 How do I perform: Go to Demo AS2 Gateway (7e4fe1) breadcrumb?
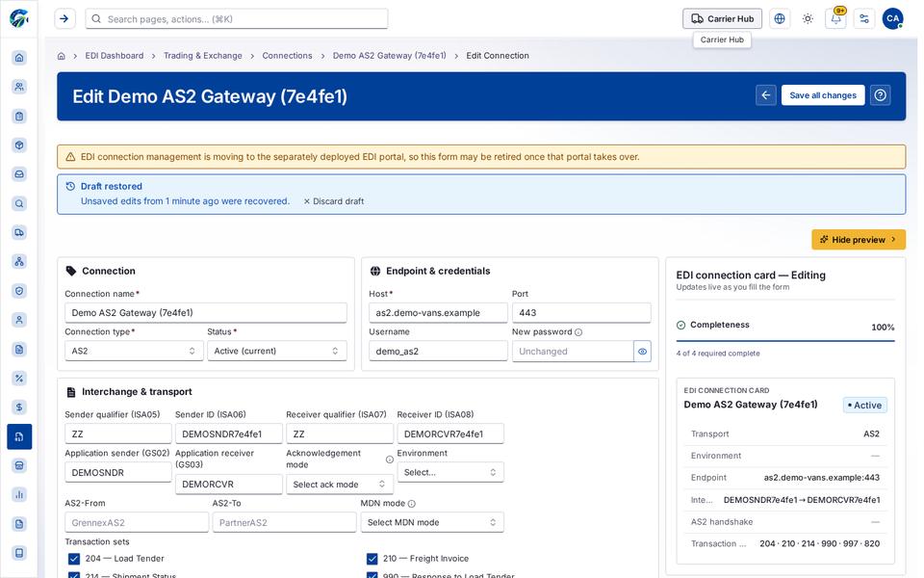(390, 56)
